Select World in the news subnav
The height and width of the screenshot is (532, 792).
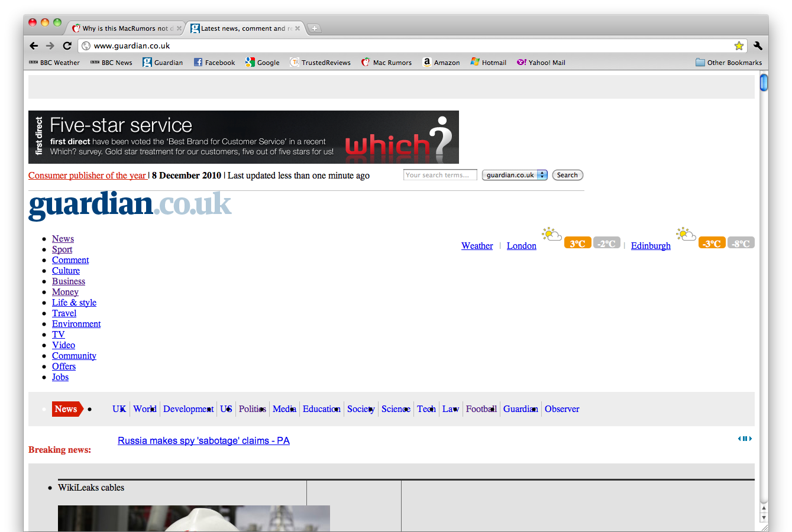click(145, 409)
